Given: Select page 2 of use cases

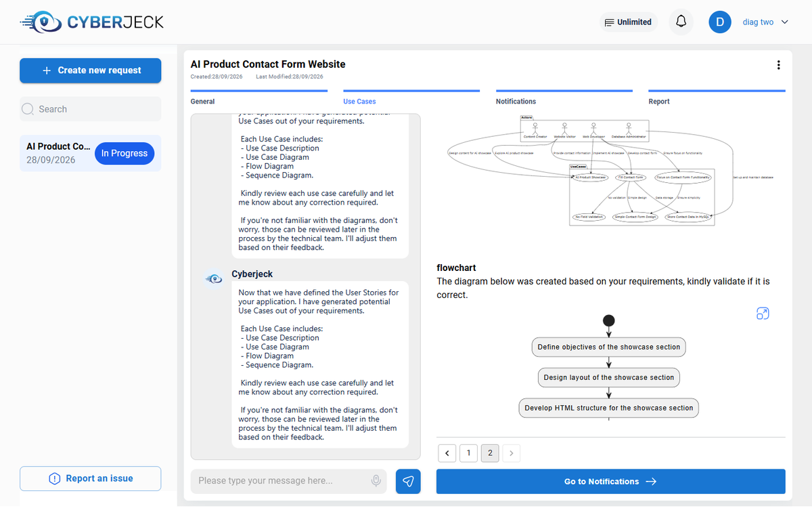Looking at the screenshot, I should click(490, 453).
